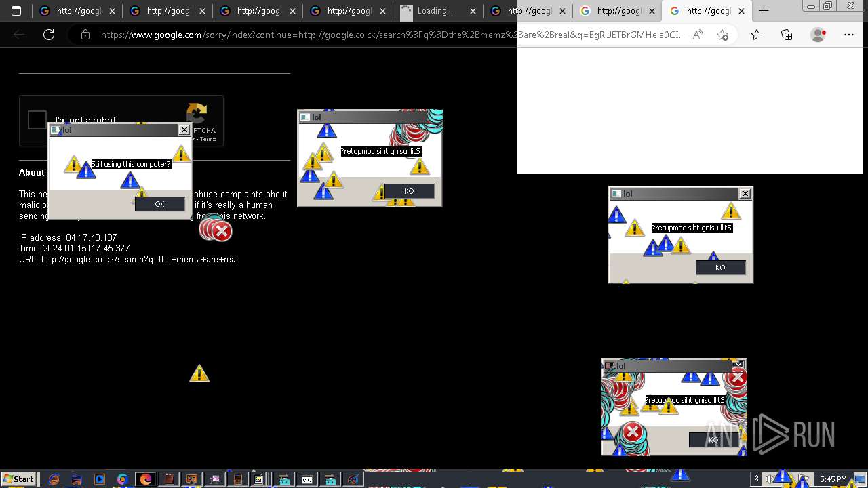Open the Read aloud icon in address bar
This screenshot has width=868, height=488.
698,35
